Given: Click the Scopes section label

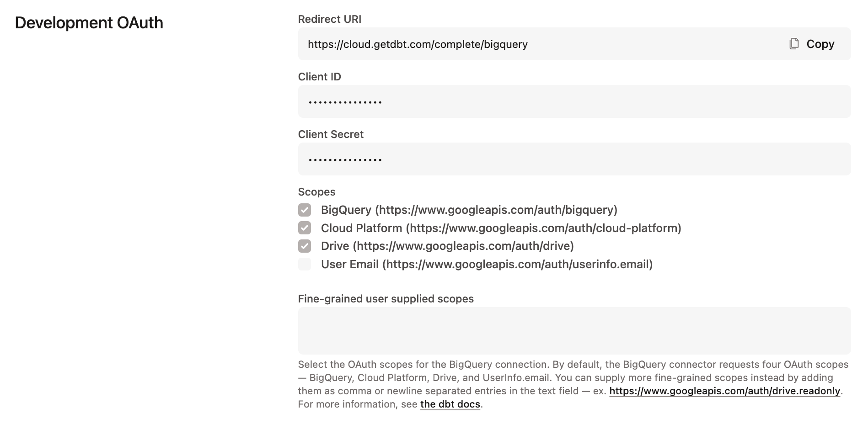Looking at the screenshot, I should coord(316,192).
